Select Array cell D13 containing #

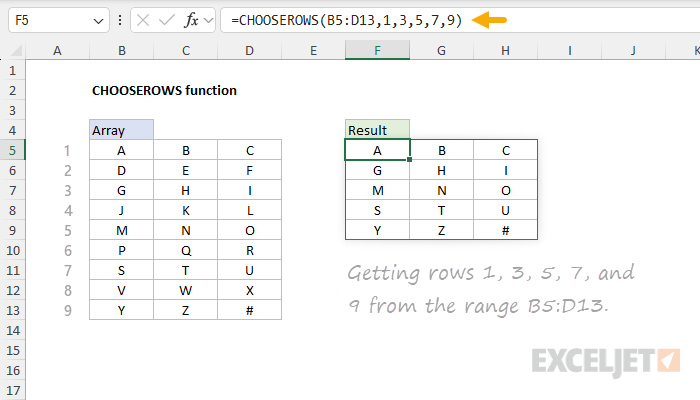point(250,310)
